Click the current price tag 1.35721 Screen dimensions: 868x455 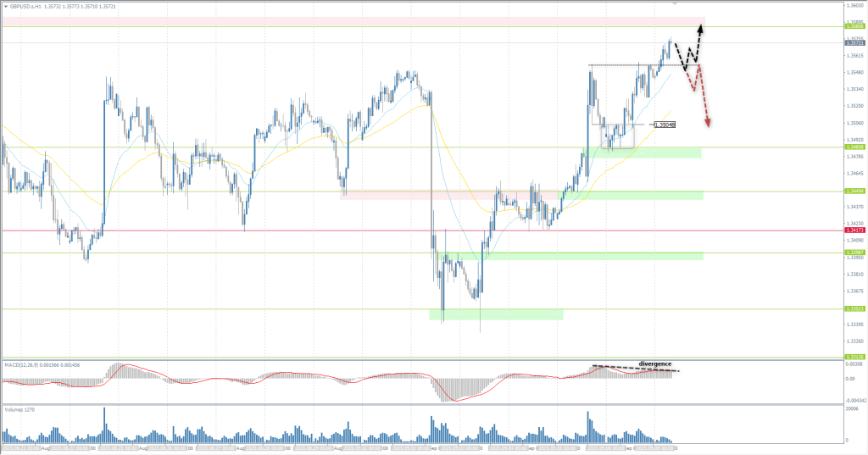click(x=854, y=42)
